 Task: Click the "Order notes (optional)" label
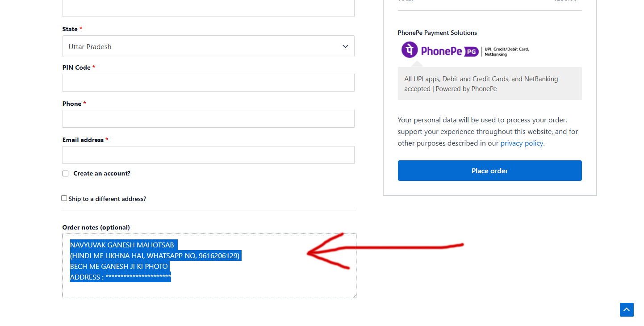(x=96, y=227)
